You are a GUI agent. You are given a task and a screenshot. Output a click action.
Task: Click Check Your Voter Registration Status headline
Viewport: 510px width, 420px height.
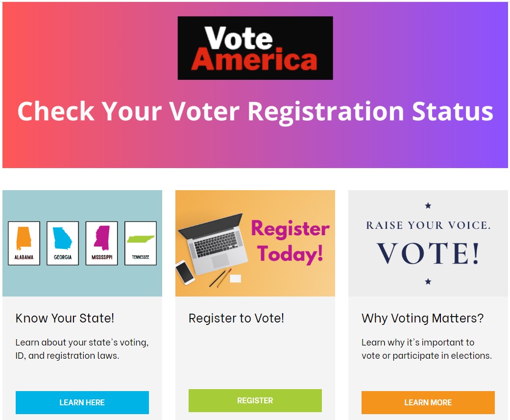(255, 111)
